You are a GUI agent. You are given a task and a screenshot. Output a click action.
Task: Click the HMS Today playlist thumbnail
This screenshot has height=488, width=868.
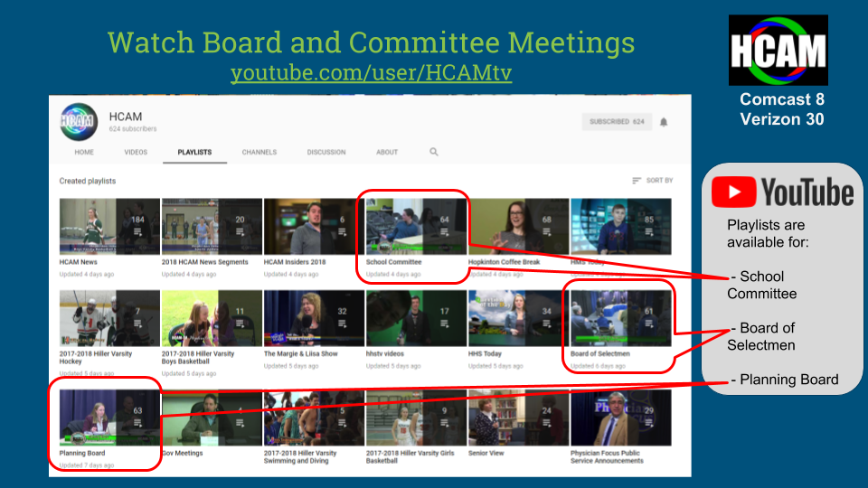621,227
